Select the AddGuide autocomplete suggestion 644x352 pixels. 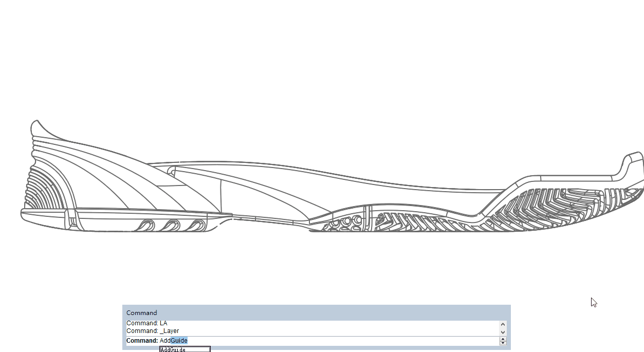[185, 349]
